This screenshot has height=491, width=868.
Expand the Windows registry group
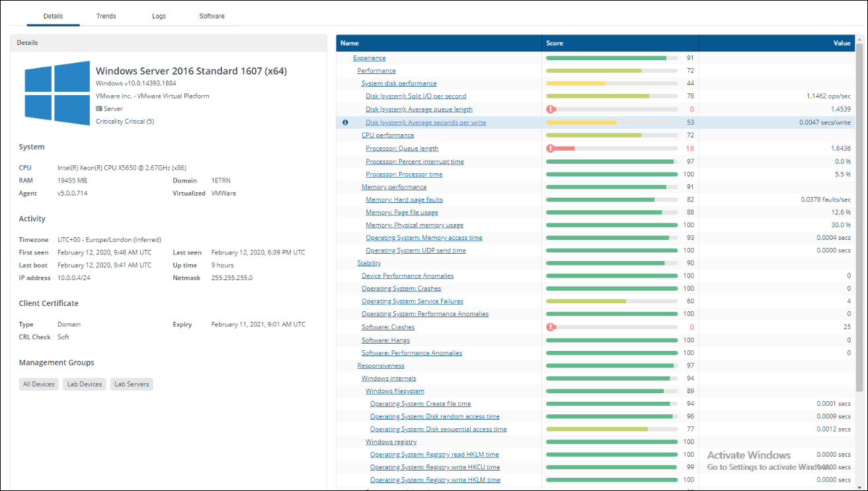point(391,442)
